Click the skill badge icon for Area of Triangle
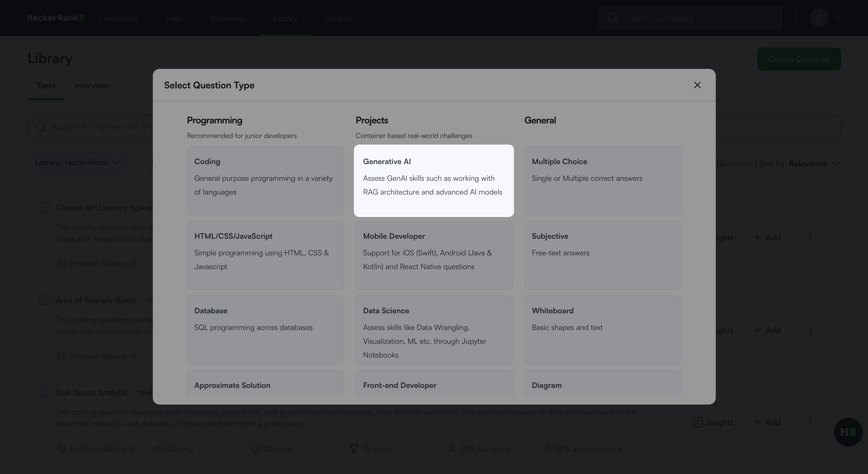 click(x=61, y=355)
